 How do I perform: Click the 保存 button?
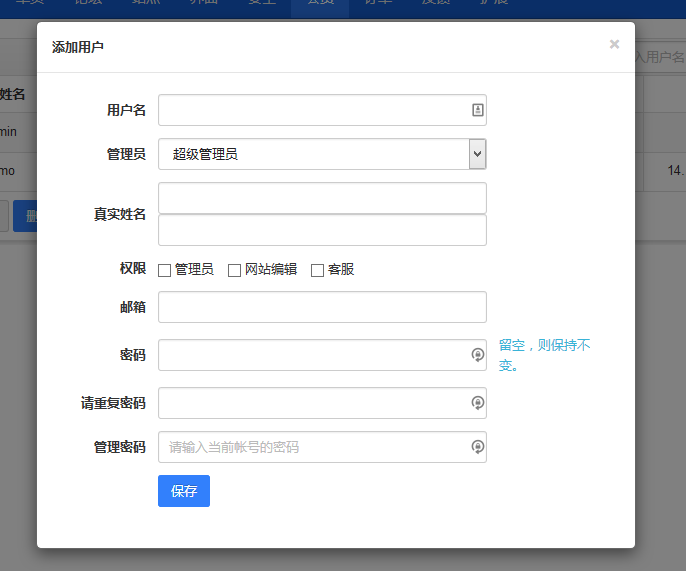[x=184, y=491]
